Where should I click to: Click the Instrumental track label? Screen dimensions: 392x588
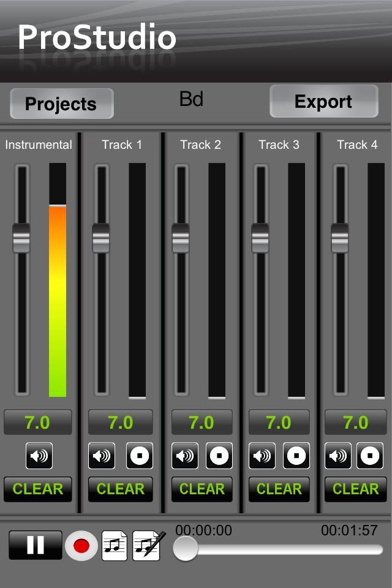point(39,145)
